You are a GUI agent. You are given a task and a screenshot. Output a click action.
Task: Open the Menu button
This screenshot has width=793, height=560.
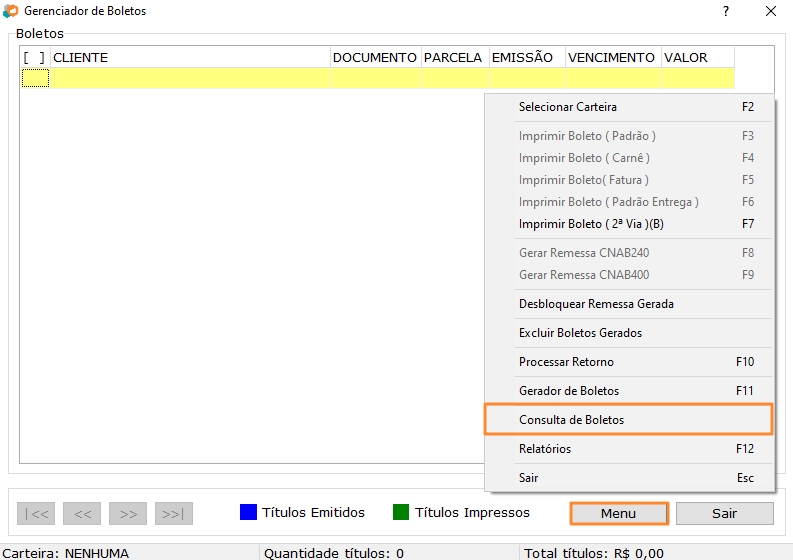pos(619,513)
